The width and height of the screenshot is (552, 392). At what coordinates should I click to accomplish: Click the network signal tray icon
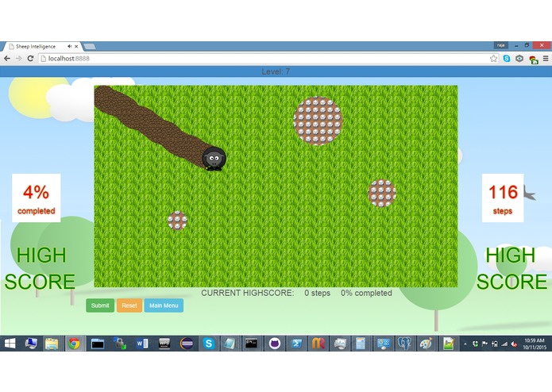504,344
